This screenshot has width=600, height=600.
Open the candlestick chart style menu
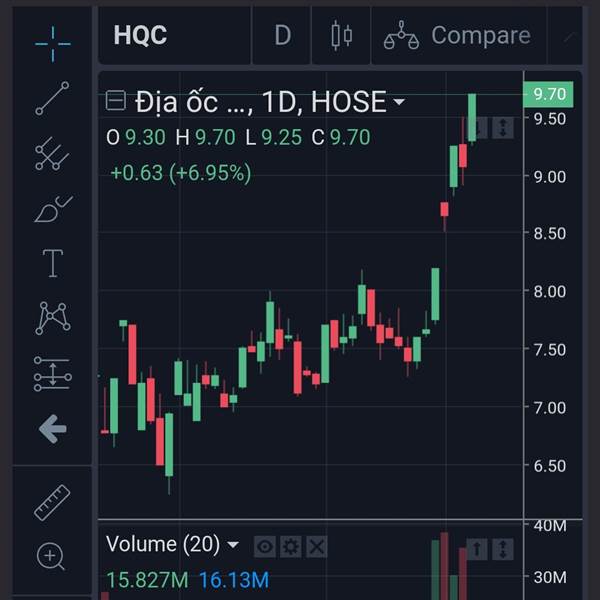tap(341, 36)
